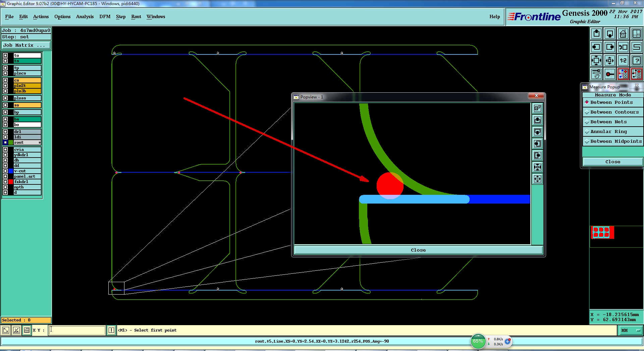Click Popview zoom out icon
Screen dimensions: 644x351
pos(537,179)
